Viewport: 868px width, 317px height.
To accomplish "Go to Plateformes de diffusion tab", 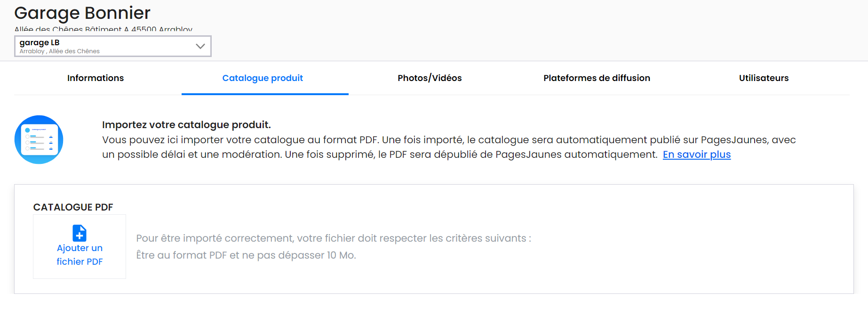I will [x=597, y=78].
